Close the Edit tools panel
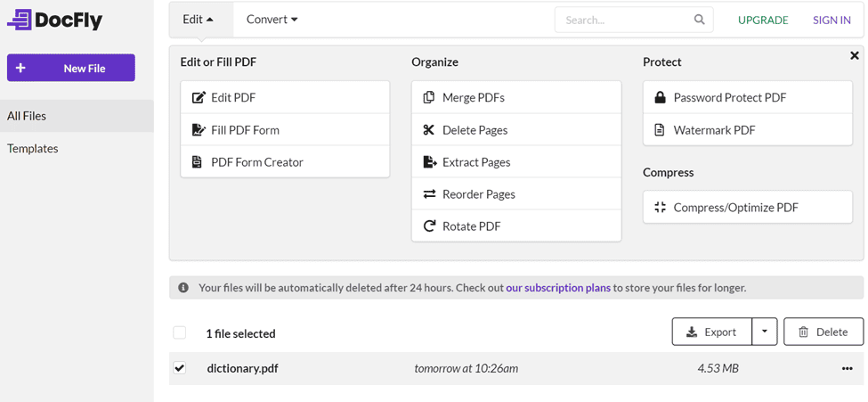 854,56
